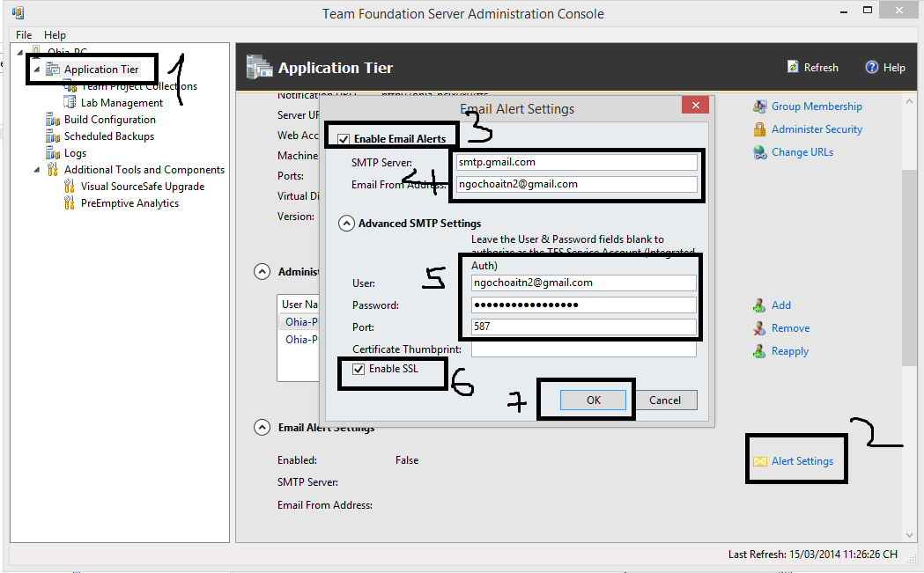Open Visual SourceSafe Upgrade
Viewport: 924px width, 573px height.
click(143, 187)
